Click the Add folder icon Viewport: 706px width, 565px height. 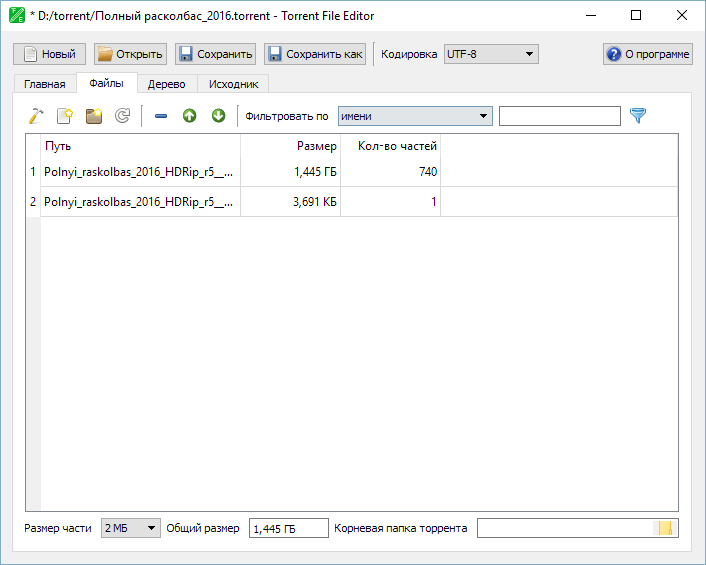click(x=94, y=116)
